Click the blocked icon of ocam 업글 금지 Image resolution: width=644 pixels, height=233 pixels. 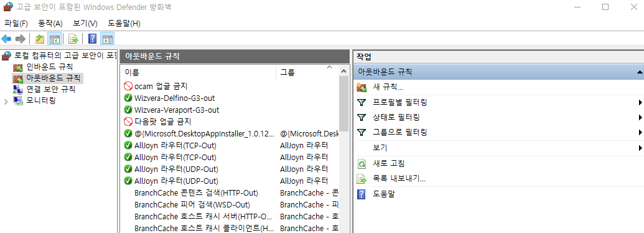[x=128, y=87]
